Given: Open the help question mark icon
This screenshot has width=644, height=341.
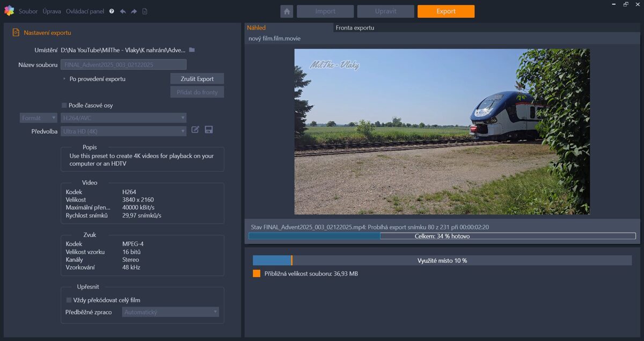Looking at the screenshot, I should 112,11.
